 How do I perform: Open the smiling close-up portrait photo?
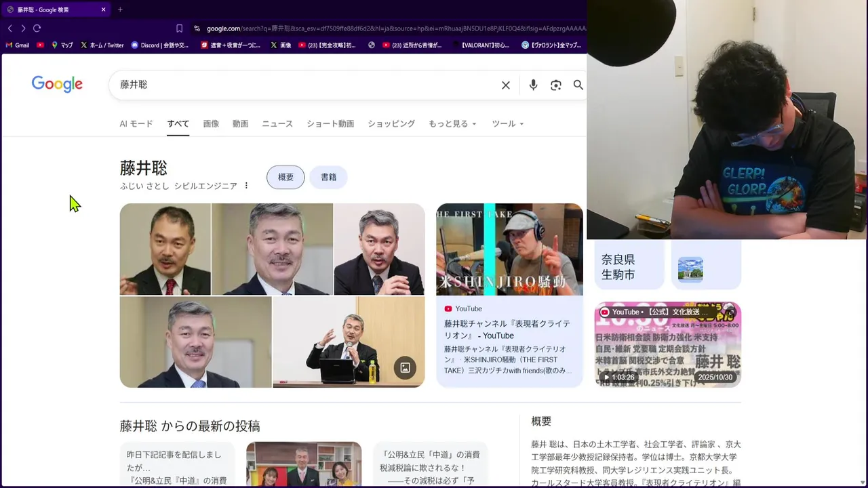(272, 249)
